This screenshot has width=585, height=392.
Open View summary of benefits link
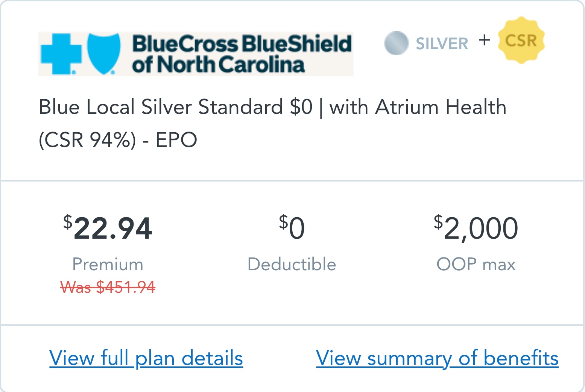coord(437,358)
